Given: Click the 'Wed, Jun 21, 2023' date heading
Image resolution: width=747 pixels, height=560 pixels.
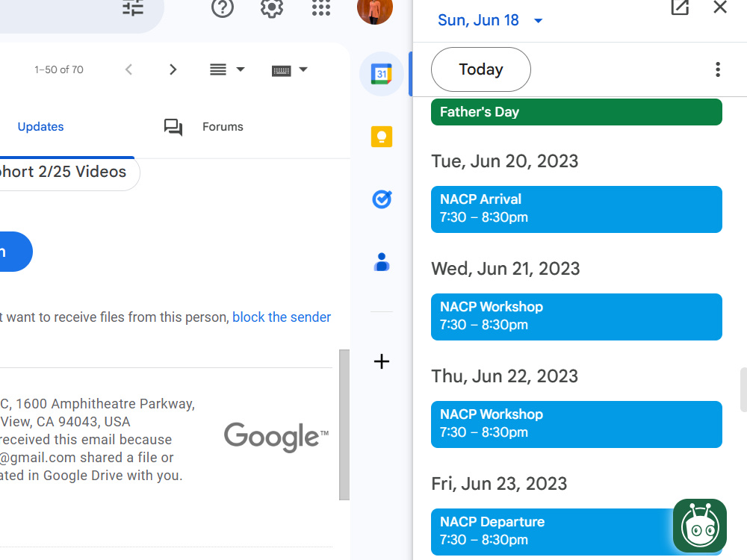Looking at the screenshot, I should pos(506,269).
